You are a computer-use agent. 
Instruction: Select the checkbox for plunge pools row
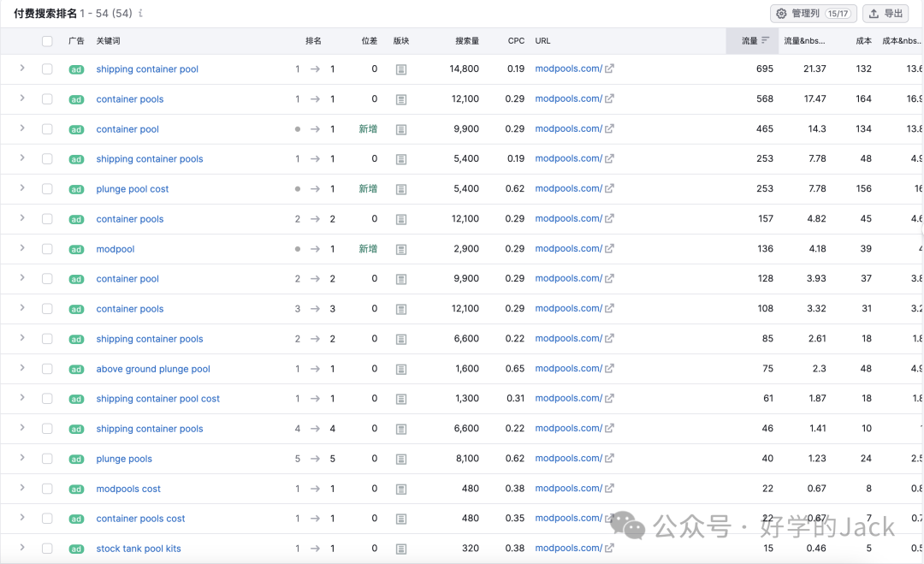(47, 459)
